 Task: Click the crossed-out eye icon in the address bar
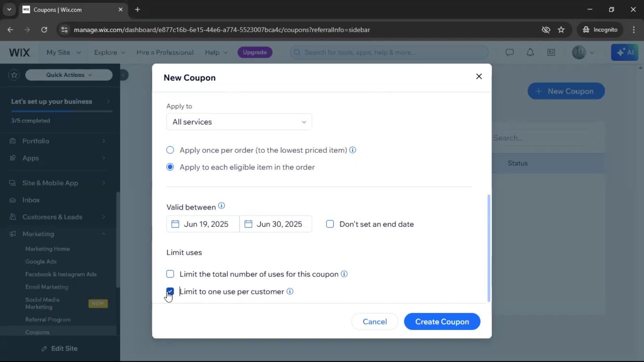(x=546, y=29)
